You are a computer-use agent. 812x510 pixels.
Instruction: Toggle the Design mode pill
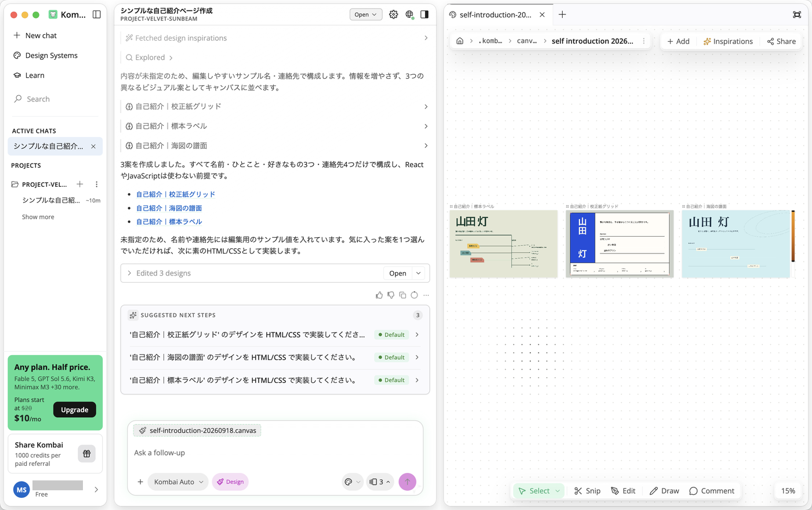(x=230, y=482)
